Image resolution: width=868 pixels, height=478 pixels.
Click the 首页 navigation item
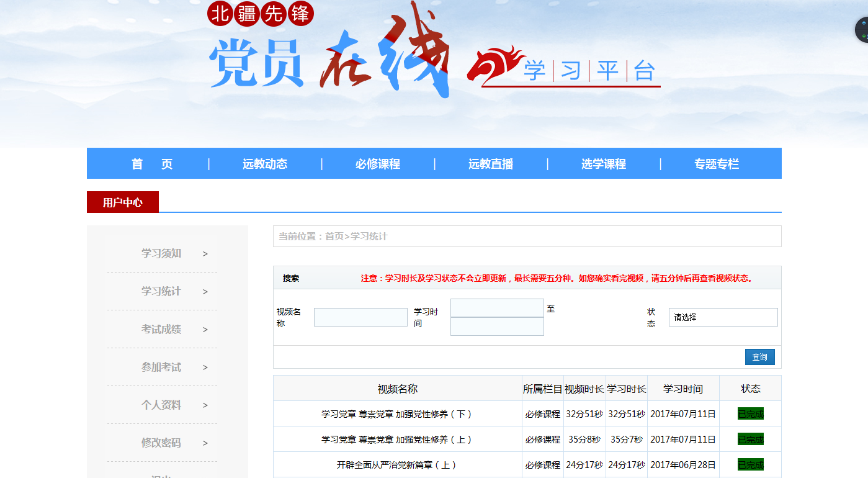click(152, 164)
